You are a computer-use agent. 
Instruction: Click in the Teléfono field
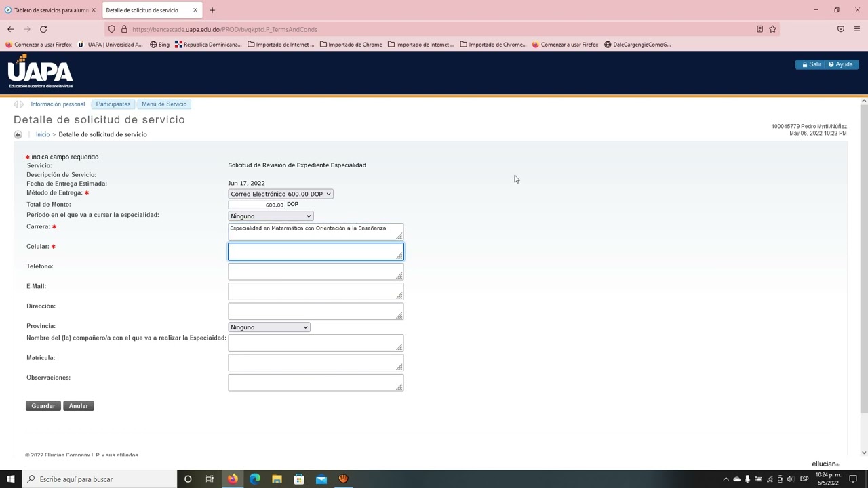coord(316,271)
